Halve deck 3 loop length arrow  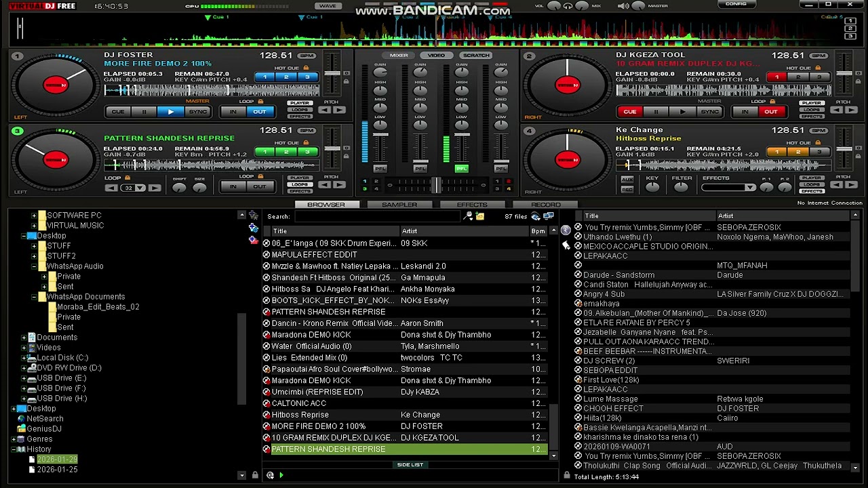click(x=112, y=188)
